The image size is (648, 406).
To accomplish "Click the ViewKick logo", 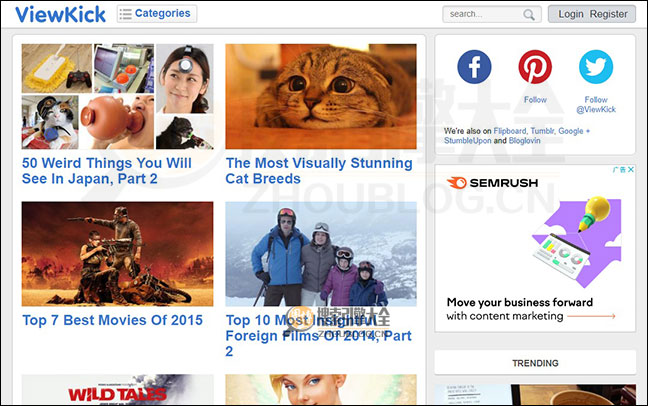I will coord(60,14).
